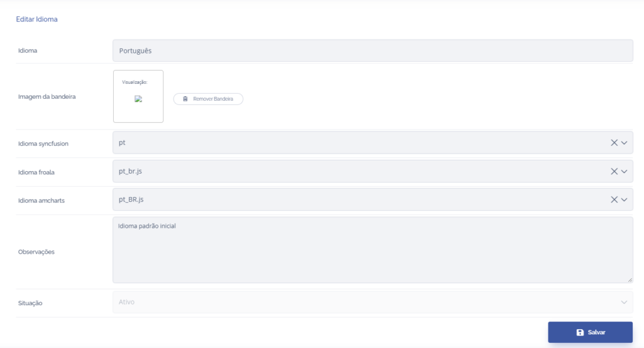
Task: Clear the Idioma amcharts value
Action: (614, 199)
